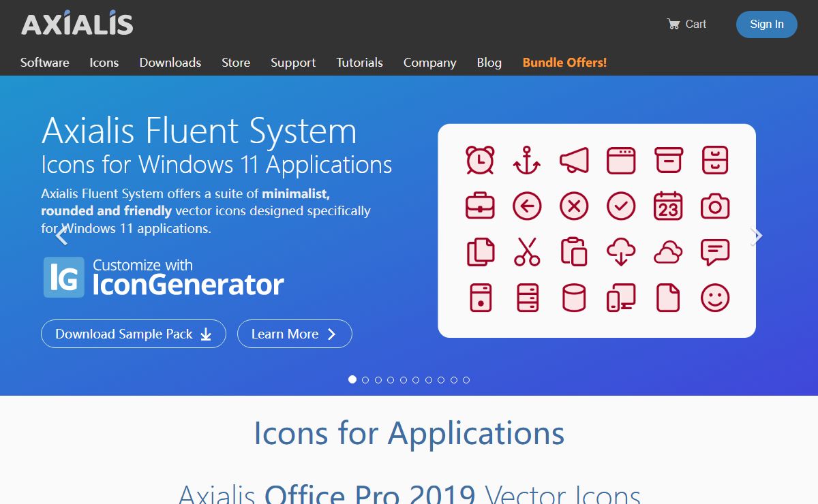The height and width of the screenshot is (504, 818).
Task: Open the Icons menu
Action: click(104, 63)
